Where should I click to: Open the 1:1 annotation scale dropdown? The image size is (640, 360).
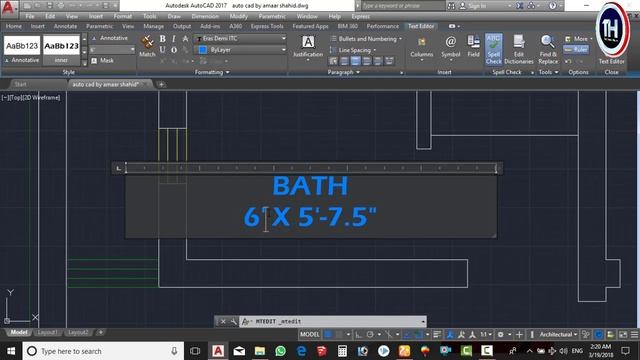[x=486, y=335]
